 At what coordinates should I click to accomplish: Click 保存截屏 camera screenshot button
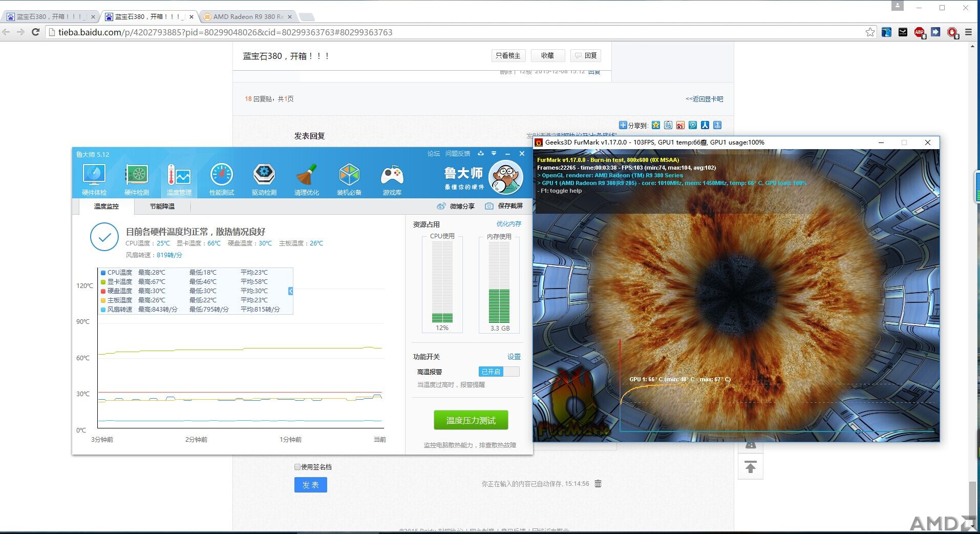[x=504, y=206]
